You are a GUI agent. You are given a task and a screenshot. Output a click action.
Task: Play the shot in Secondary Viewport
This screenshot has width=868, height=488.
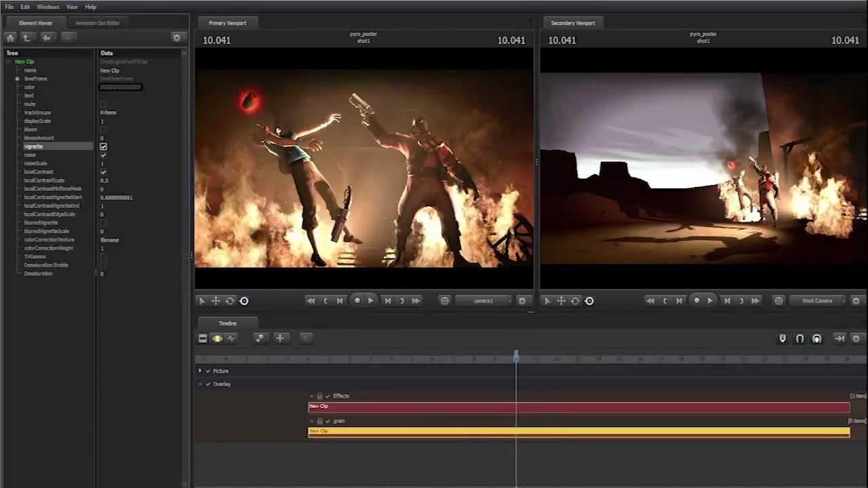710,301
